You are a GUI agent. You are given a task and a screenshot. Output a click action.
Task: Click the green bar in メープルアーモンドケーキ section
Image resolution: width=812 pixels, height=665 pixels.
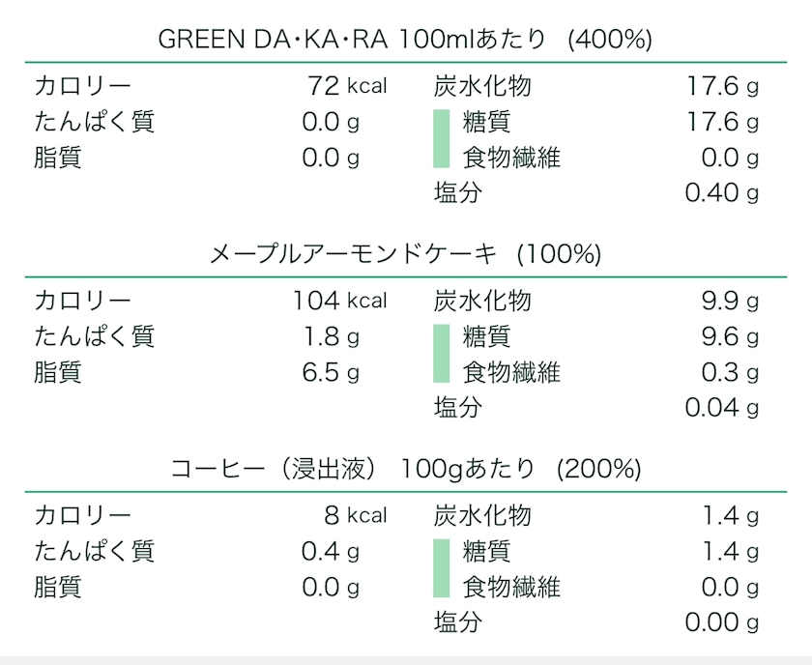pos(442,354)
